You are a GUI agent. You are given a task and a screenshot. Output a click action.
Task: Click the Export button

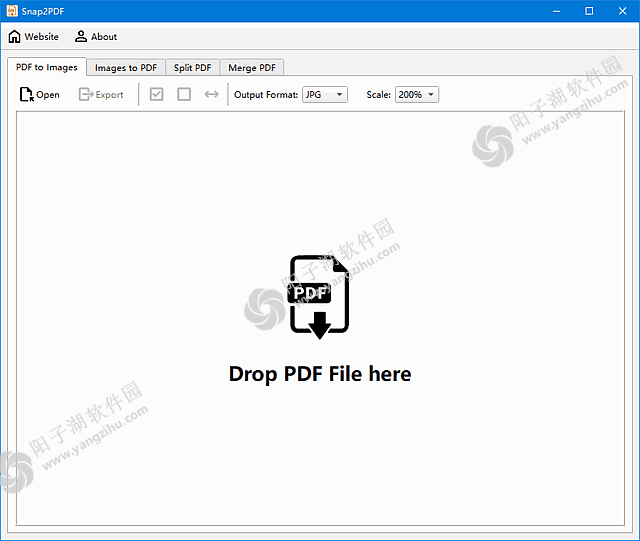(x=101, y=95)
